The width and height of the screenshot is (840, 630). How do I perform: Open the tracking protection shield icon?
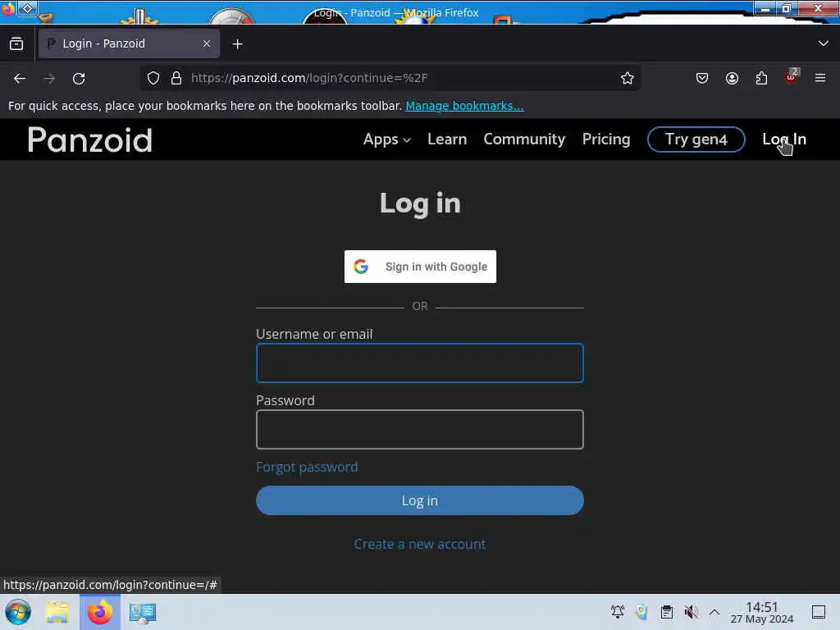click(153, 78)
